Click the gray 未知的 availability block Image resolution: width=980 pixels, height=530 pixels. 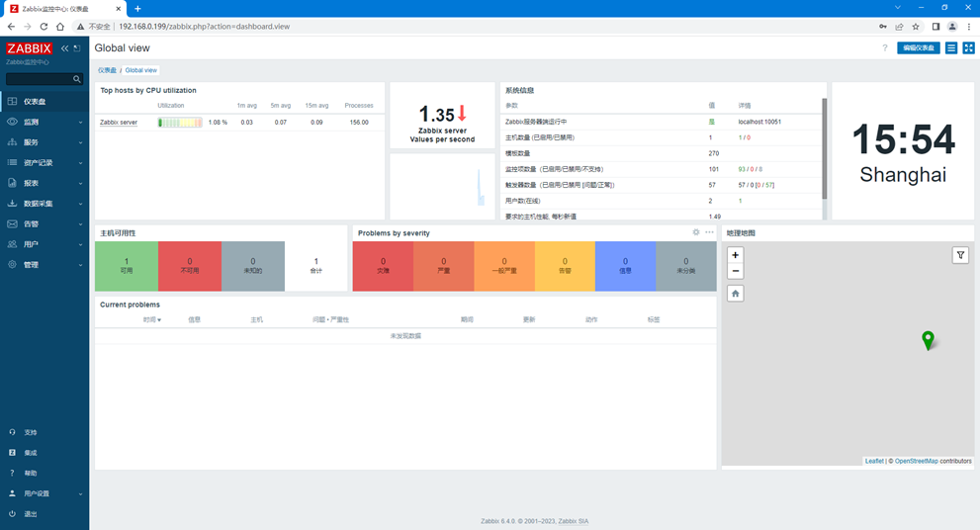click(x=253, y=266)
